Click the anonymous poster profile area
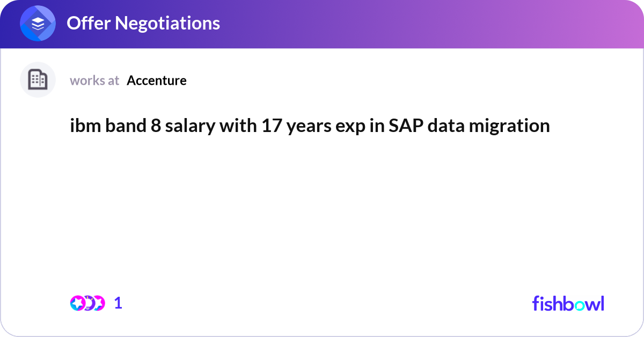Viewport: 644px width, 337px height. click(38, 79)
